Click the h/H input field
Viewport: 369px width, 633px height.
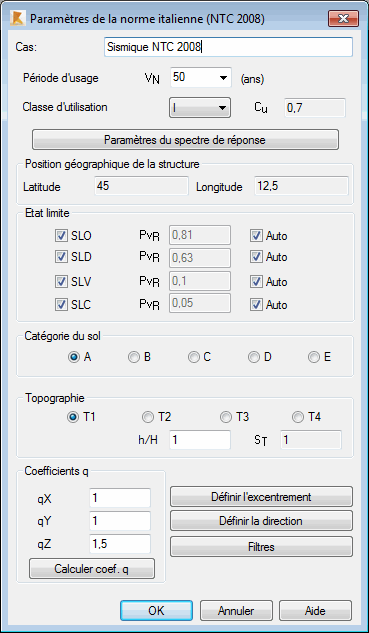tap(200, 440)
